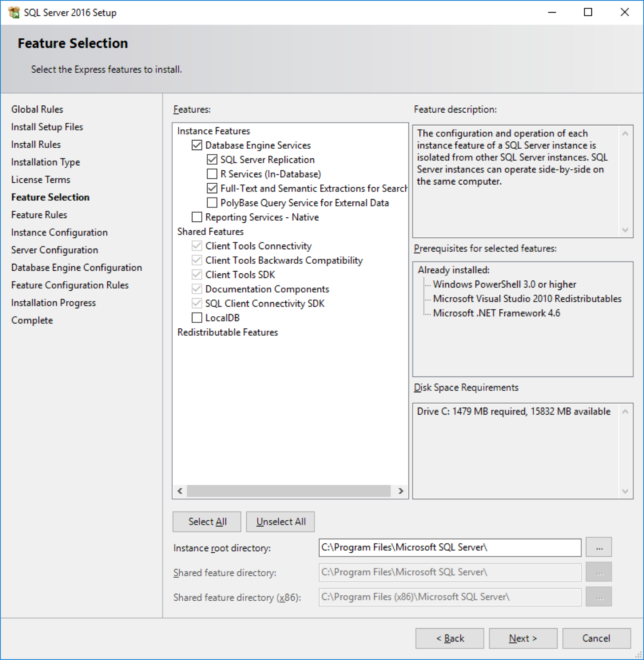This screenshot has width=644, height=660.
Task: Edit the instance root directory field
Action: (x=450, y=547)
